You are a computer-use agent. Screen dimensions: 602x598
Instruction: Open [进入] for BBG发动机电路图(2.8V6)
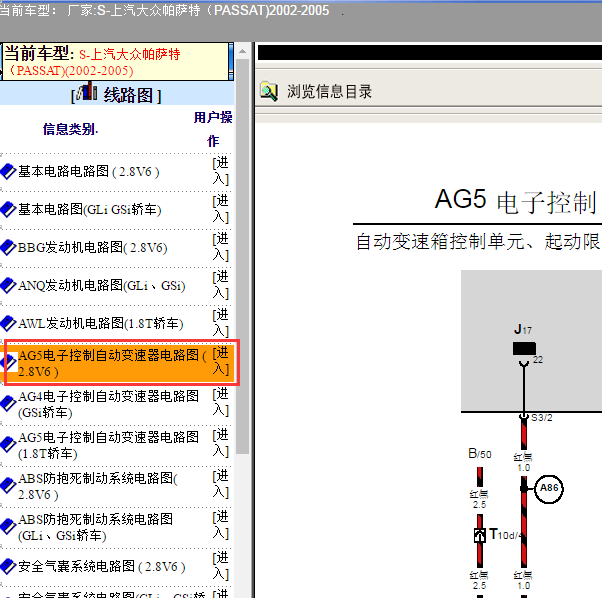coord(221,247)
